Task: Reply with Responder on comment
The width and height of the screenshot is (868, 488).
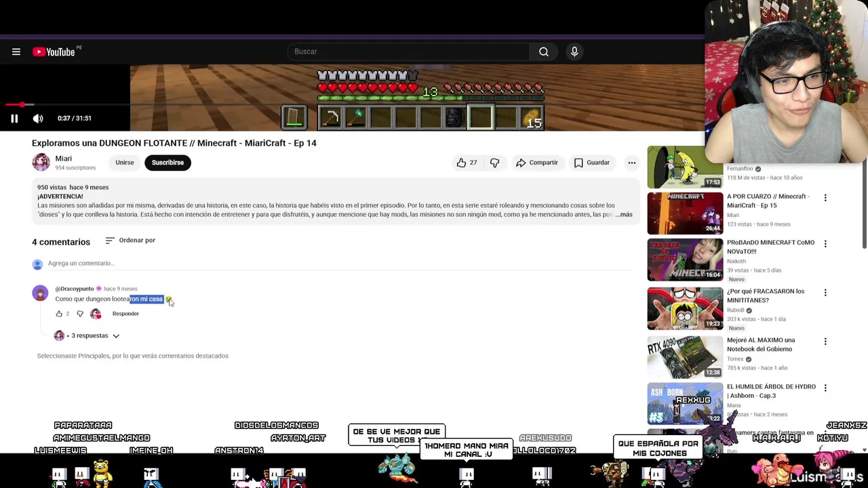Action: point(125,314)
